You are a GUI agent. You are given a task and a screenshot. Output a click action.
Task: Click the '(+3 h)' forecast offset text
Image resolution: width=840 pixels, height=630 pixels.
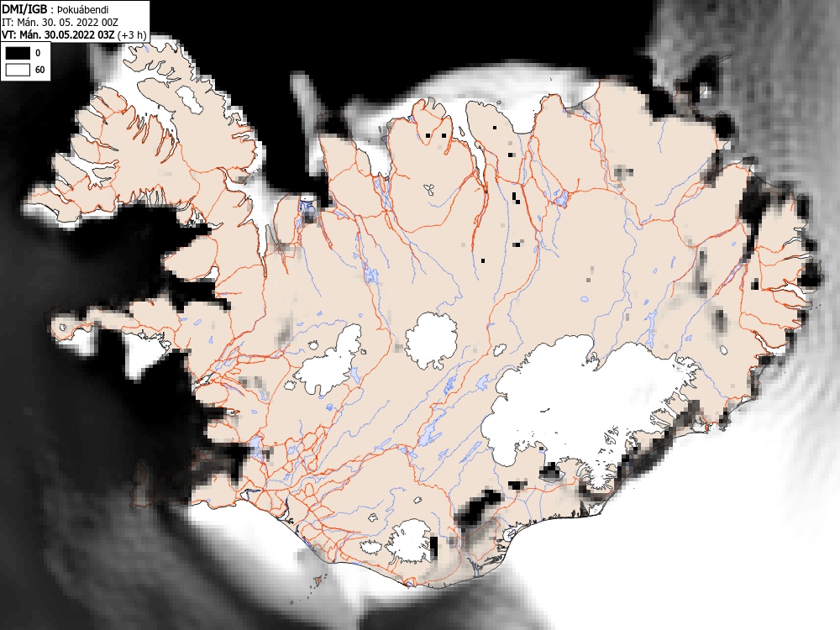coord(132,34)
